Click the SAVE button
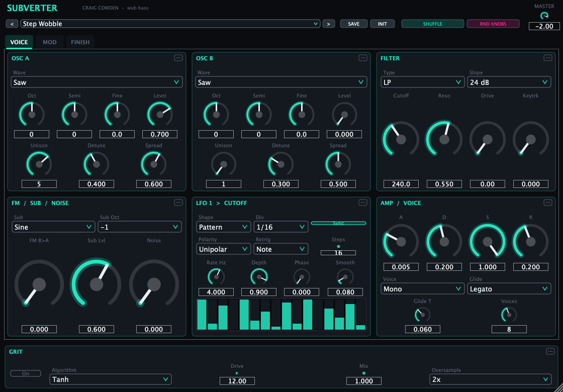This screenshot has height=392, width=563. coord(354,24)
